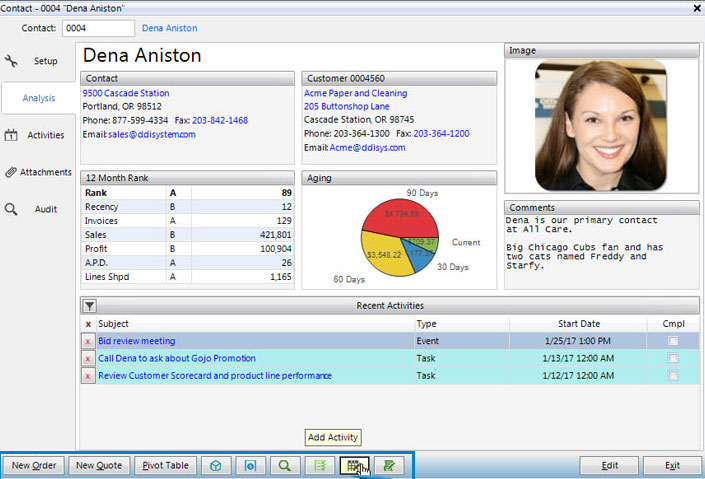Select the red 90 Days pie slice

click(x=400, y=216)
